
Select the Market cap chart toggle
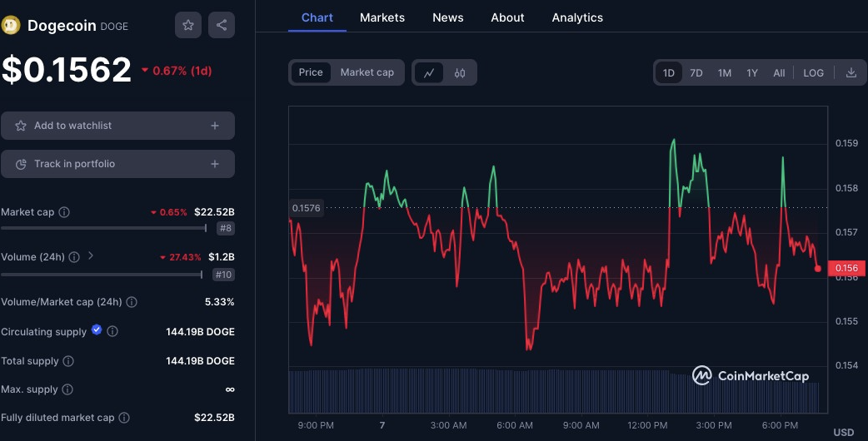[367, 72]
